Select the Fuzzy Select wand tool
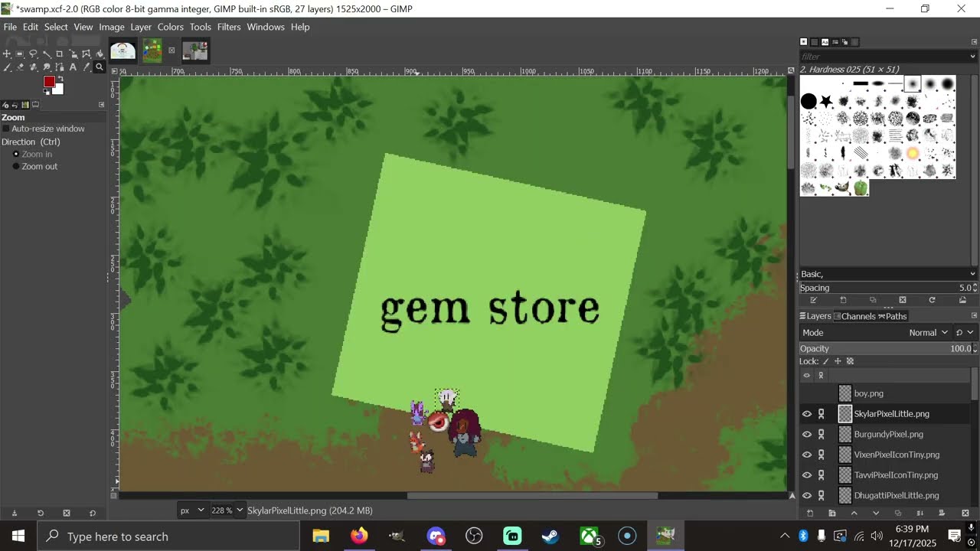 click(47, 54)
